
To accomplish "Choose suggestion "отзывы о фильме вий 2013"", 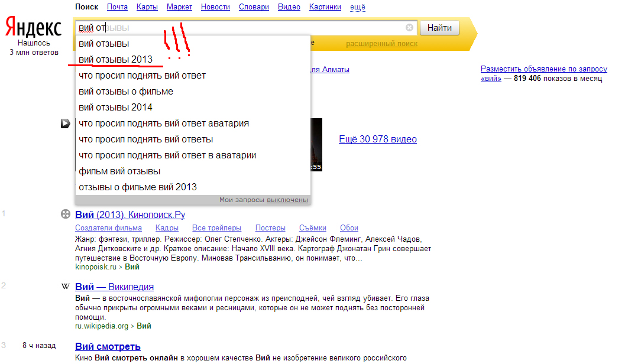I will pos(193,187).
